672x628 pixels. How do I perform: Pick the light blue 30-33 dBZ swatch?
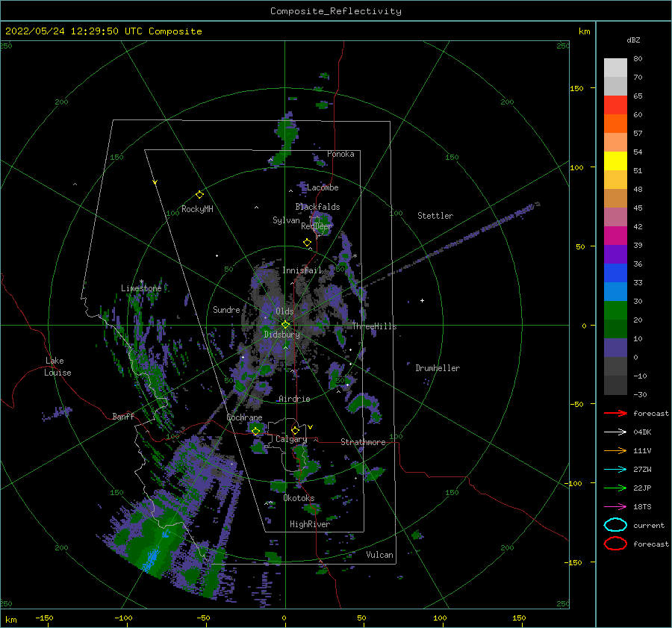615,291
